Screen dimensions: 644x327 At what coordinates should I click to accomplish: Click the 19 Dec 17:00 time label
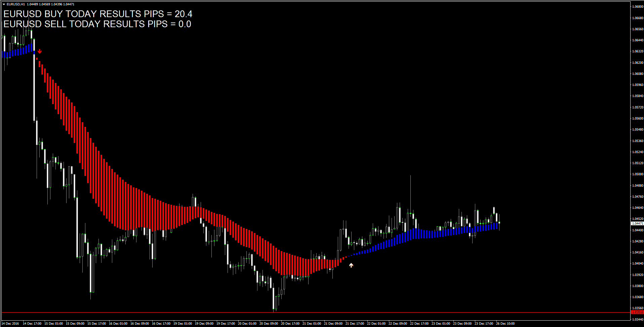(226, 324)
